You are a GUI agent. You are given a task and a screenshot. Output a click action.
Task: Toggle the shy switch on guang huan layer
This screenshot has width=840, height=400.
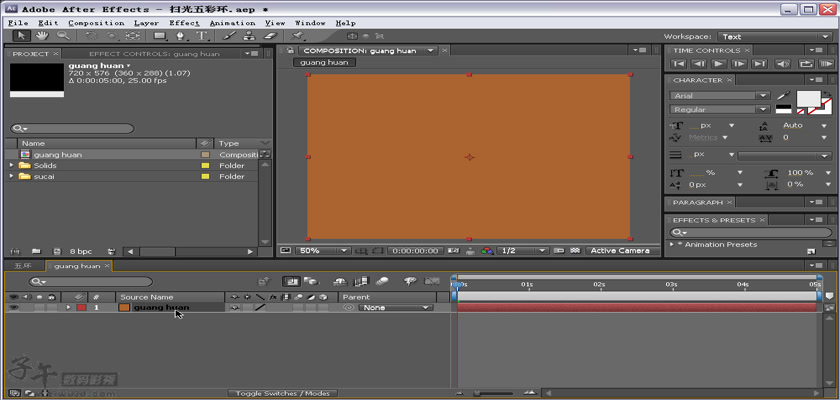(x=234, y=307)
